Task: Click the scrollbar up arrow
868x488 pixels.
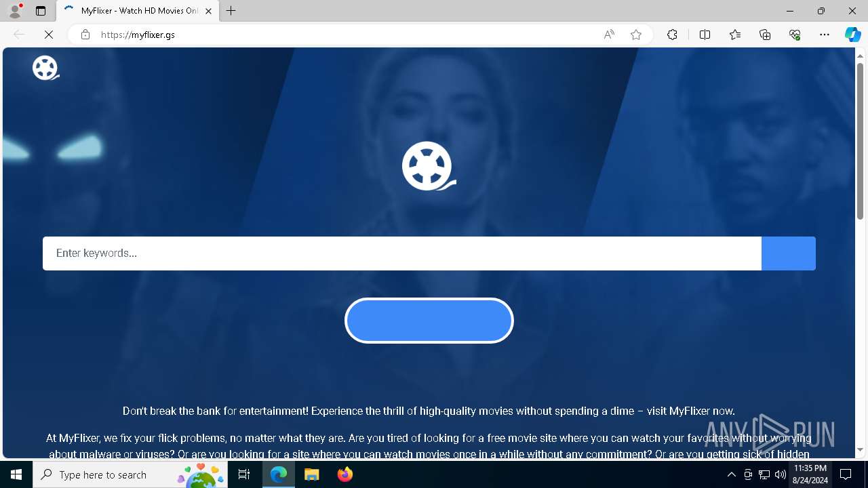Action: (861, 55)
